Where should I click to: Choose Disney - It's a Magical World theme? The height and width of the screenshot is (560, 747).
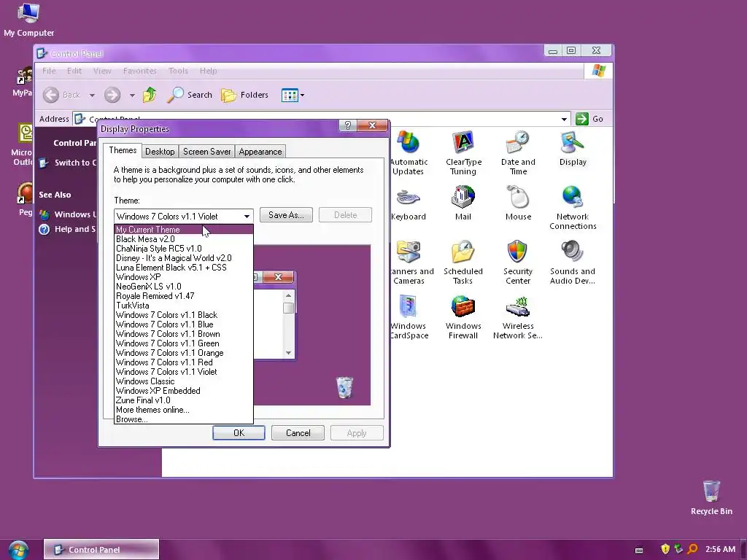pyautogui.click(x=183, y=258)
